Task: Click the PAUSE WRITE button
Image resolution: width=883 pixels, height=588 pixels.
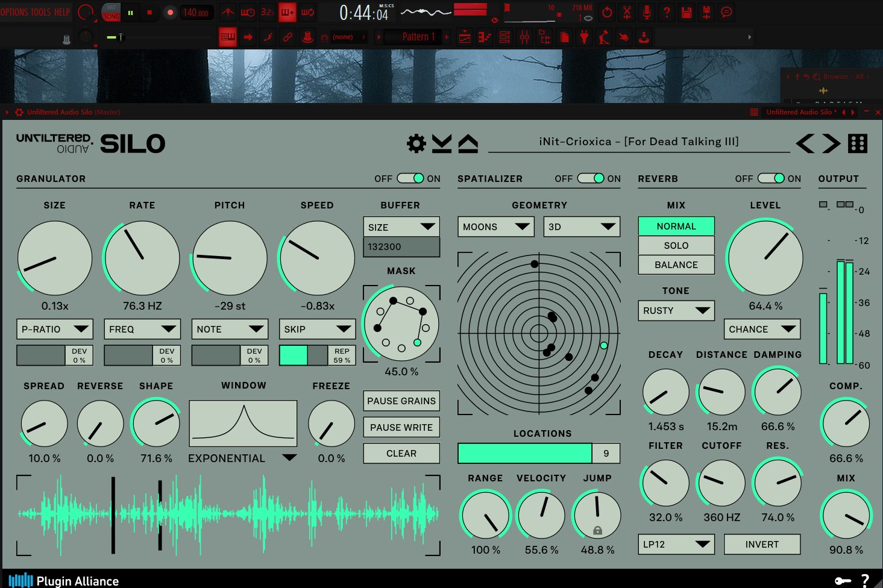Action: click(401, 427)
